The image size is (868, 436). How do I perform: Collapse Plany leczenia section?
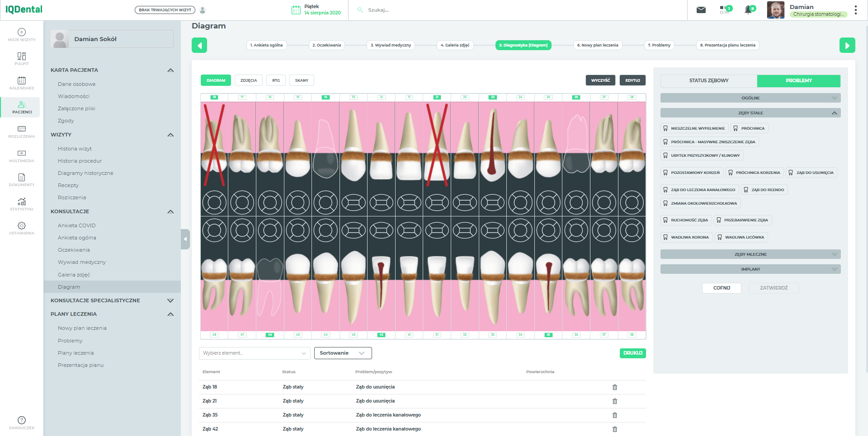pos(170,314)
